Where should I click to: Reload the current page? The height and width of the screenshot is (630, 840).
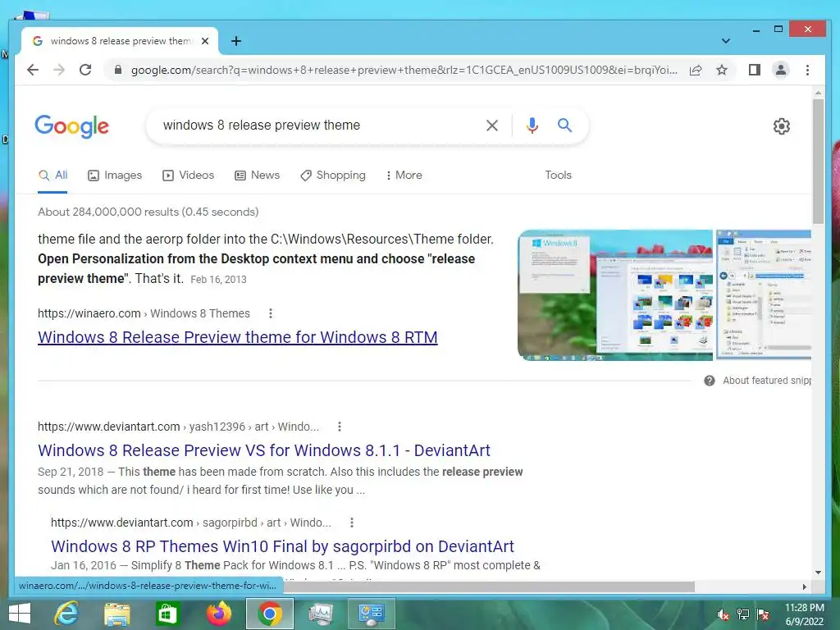(x=85, y=70)
